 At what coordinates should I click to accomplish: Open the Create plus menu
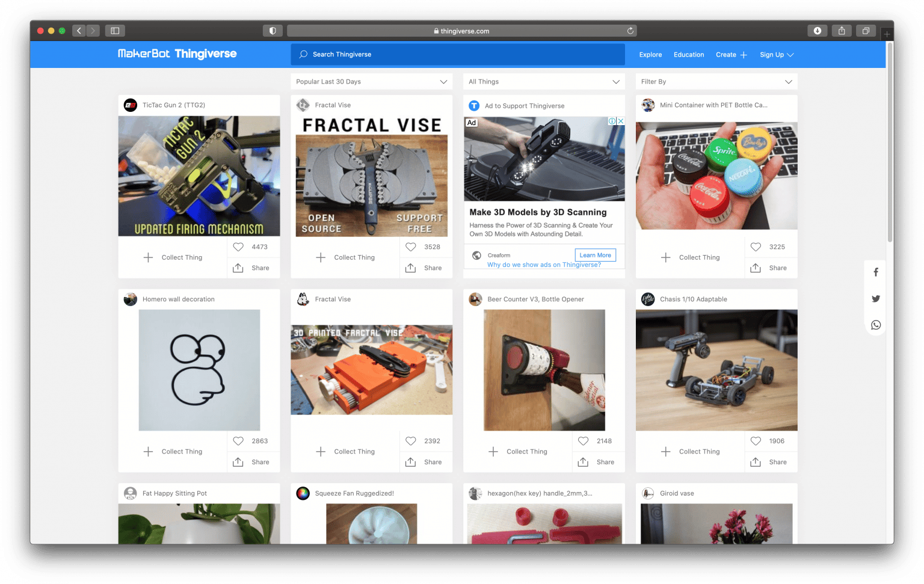(731, 55)
